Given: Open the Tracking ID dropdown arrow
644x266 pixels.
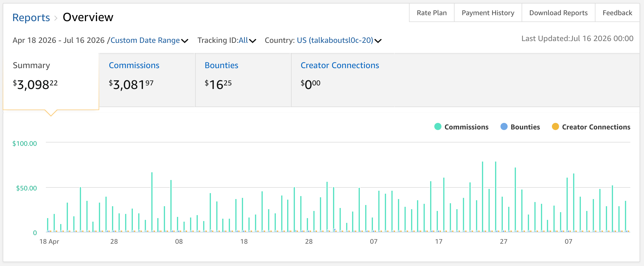Looking at the screenshot, I should [x=253, y=41].
